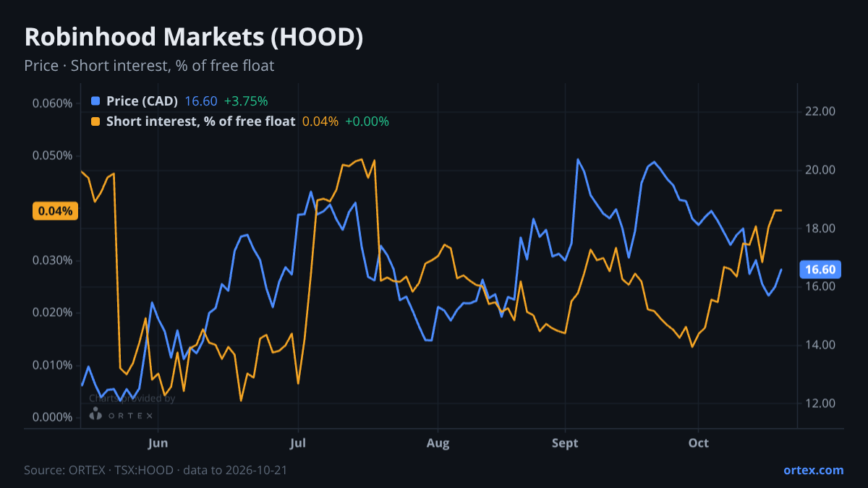Click the +3.75% price change value
Image resolution: width=868 pixels, height=488 pixels.
coord(246,101)
